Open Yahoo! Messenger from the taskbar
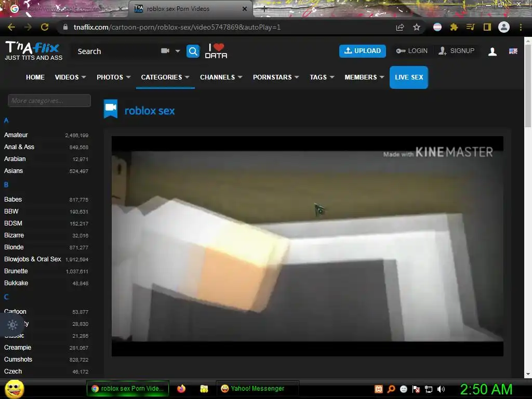Screen dimensions: 532x399 (x=257, y=389)
